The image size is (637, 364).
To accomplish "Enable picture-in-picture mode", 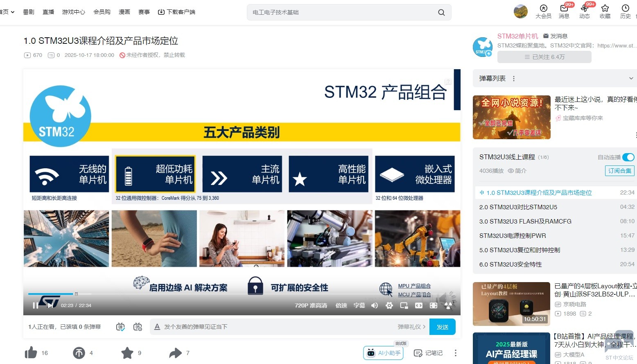I will (404, 305).
